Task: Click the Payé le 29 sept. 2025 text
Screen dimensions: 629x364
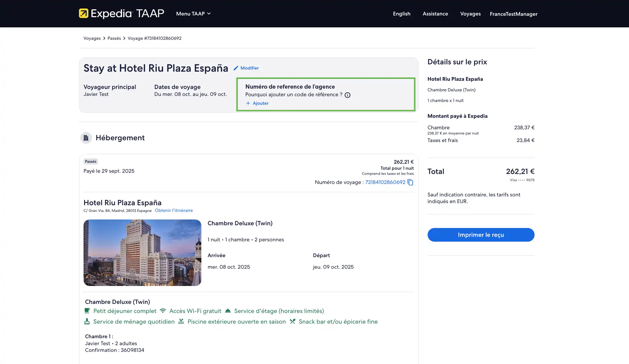Action: click(x=109, y=171)
